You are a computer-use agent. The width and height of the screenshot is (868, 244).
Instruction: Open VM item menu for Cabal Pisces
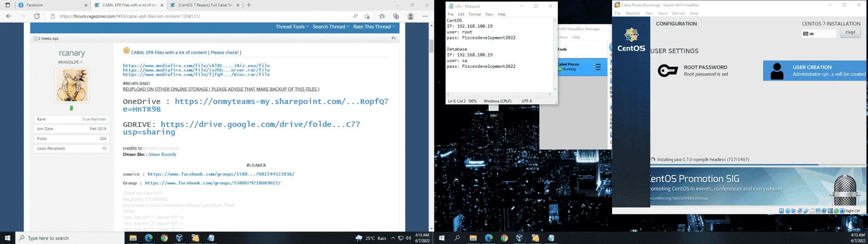(x=597, y=67)
